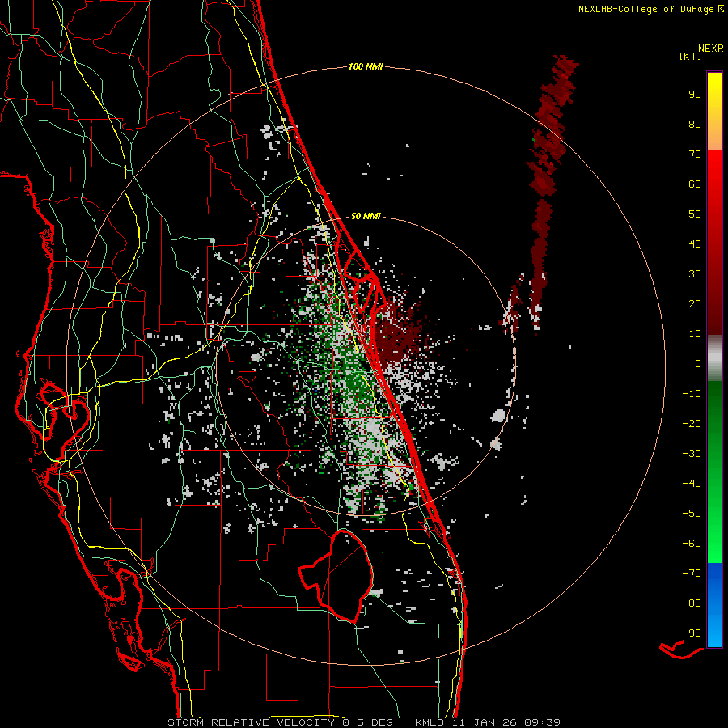Click the -60 value on the velocity scale
The width and height of the screenshot is (728, 728).
(692, 544)
